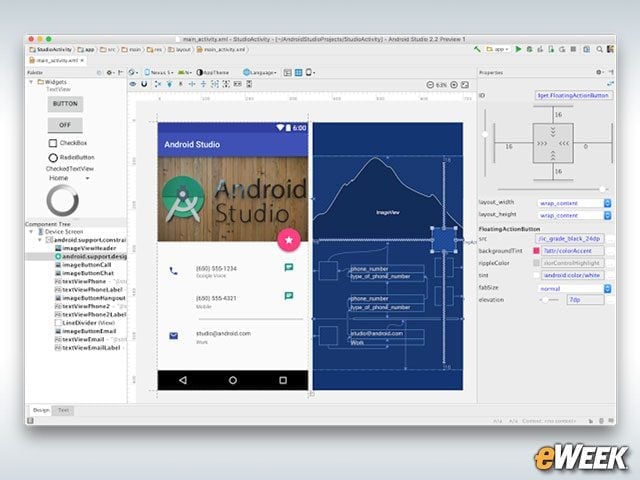The width and height of the screenshot is (640, 480).
Task: Click the ID input field
Action: (x=573, y=96)
